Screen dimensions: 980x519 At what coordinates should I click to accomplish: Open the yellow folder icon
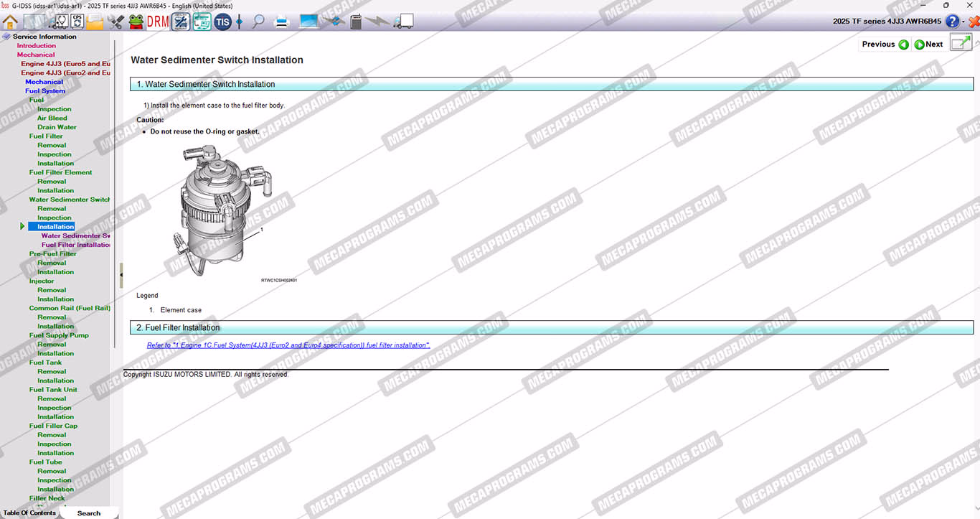point(95,22)
